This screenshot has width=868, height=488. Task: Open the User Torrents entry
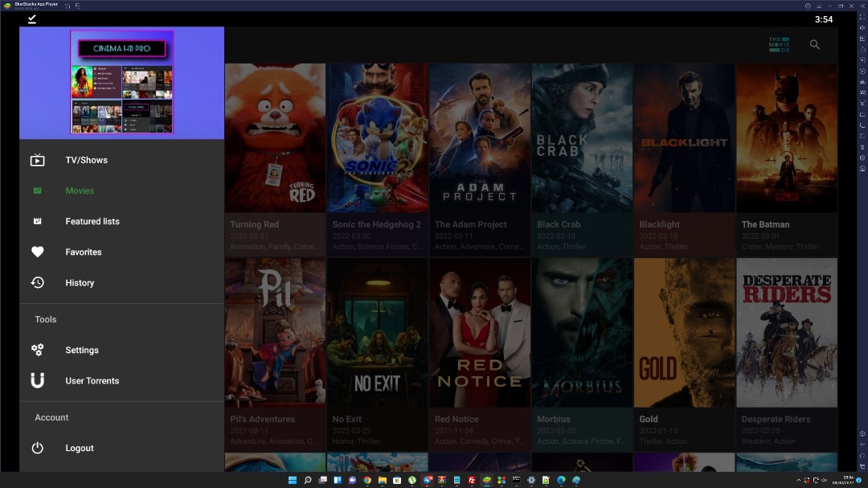[92, 380]
